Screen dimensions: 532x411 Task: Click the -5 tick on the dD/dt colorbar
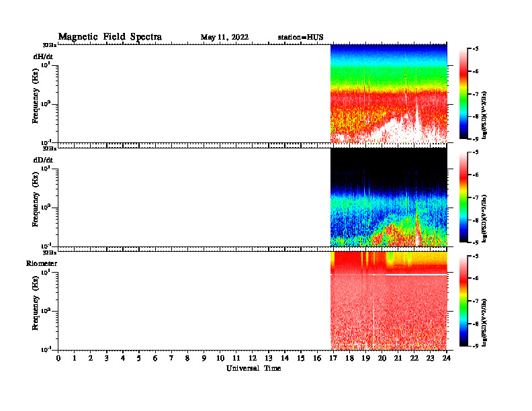476,152
